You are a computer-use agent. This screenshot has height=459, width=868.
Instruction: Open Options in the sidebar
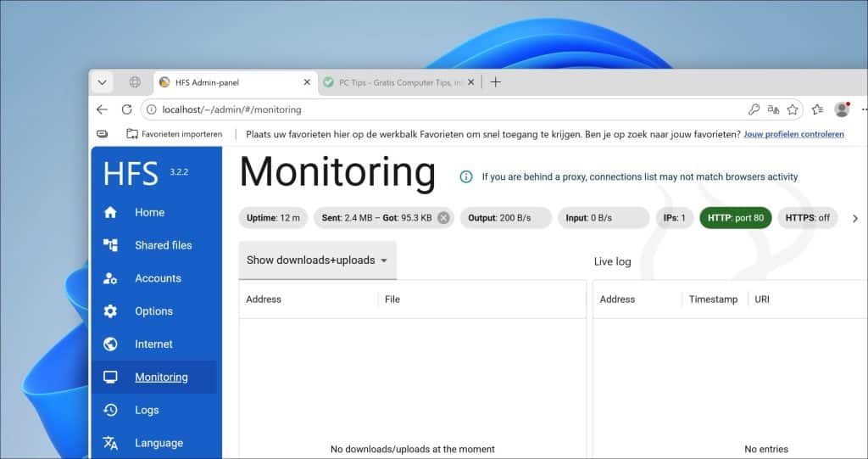153,311
